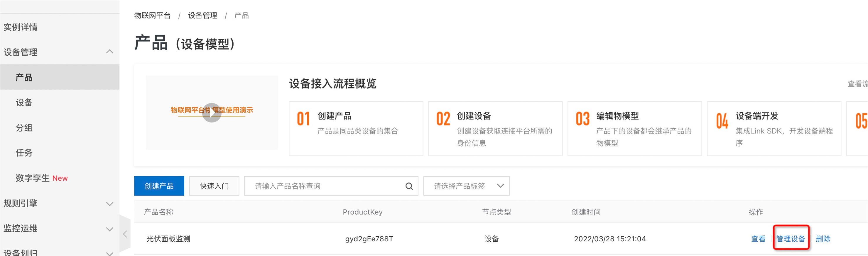
Task: Click creation time 2022/03/28 15:21:04
Action: click(x=610, y=239)
